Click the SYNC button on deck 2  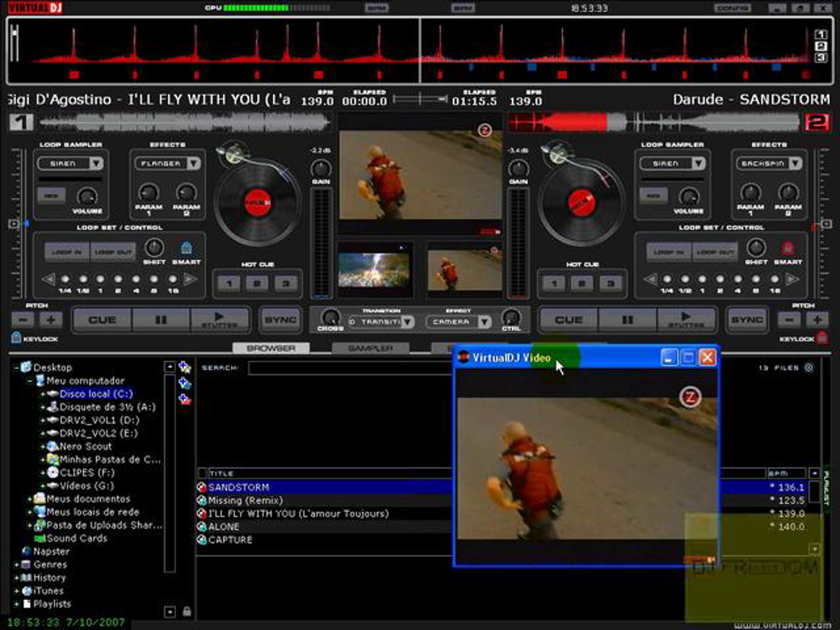coord(747,320)
